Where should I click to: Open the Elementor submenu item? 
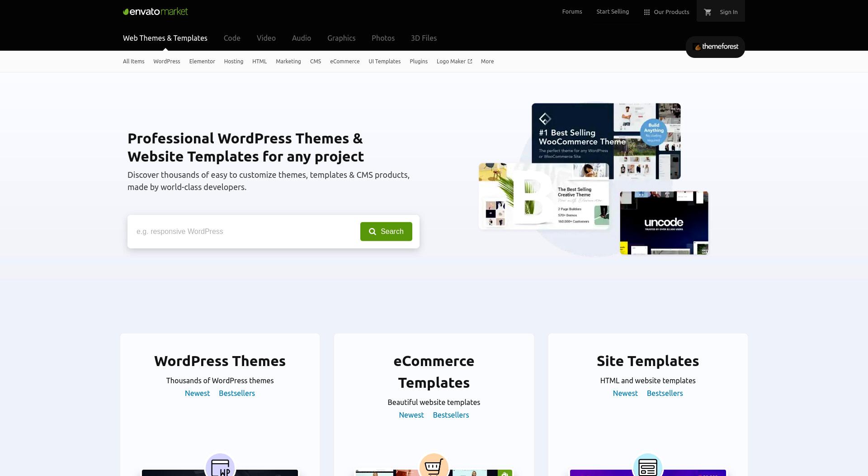(x=202, y=62)
